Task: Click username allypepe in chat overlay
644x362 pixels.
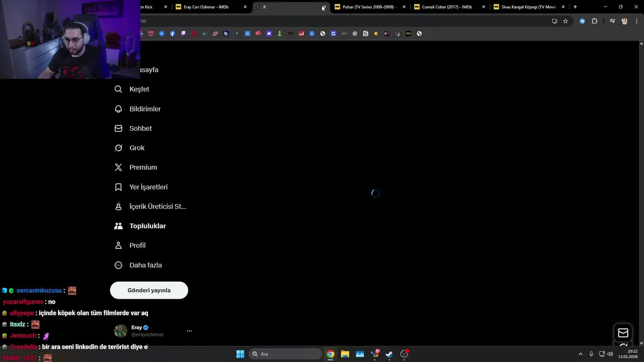Action: tap(22, 313)
